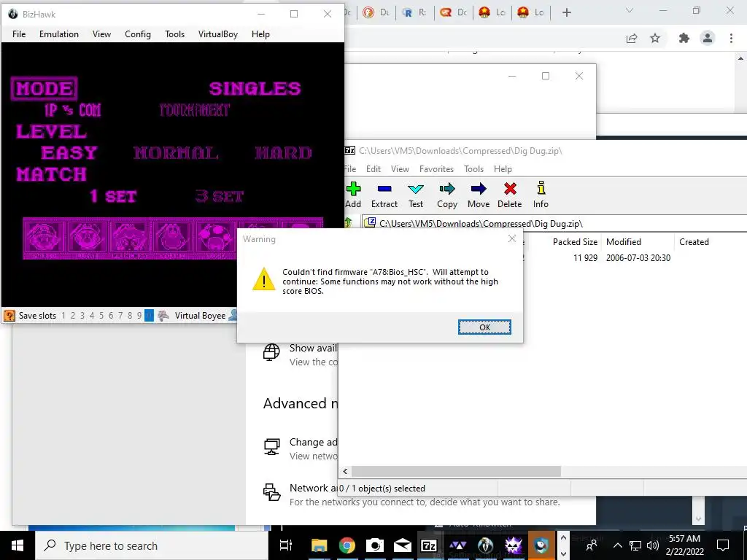Screen dimensions: 747x560
Task: Click the People icon on the taskbar
Action: pos(592,545)
